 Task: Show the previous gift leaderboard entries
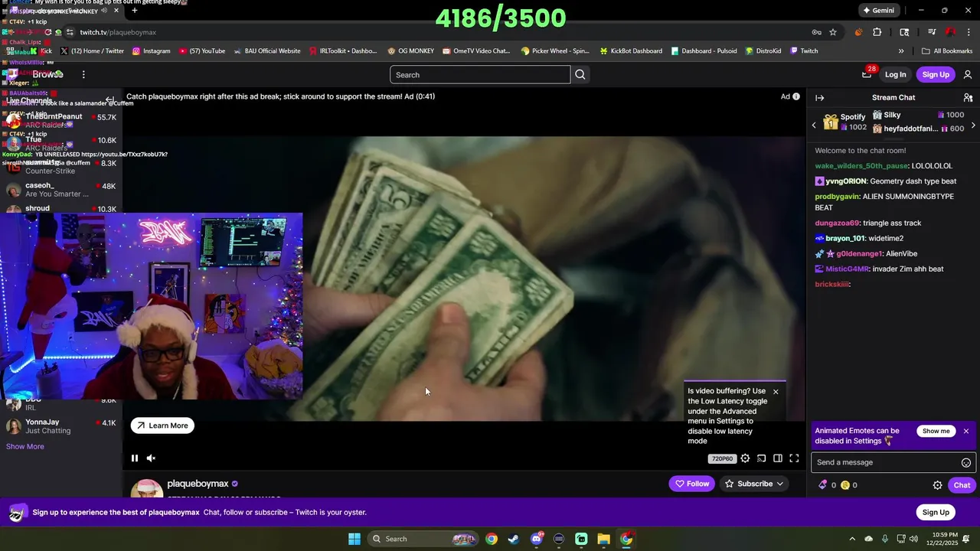[x=814, y=125]
